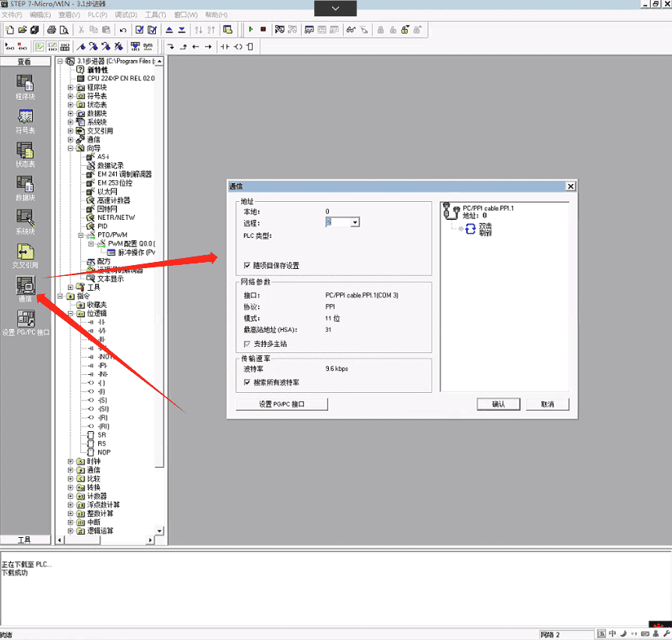This screenshot has height=640, width=672.
Task: Disable the 支持多主站 checkbox
Action: pos(246,345)
